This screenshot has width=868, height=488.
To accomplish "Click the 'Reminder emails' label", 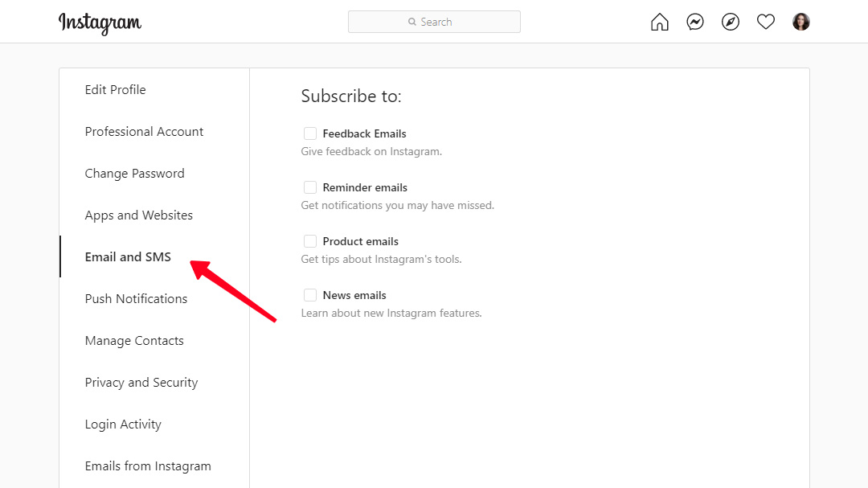I will click(365, 187).
